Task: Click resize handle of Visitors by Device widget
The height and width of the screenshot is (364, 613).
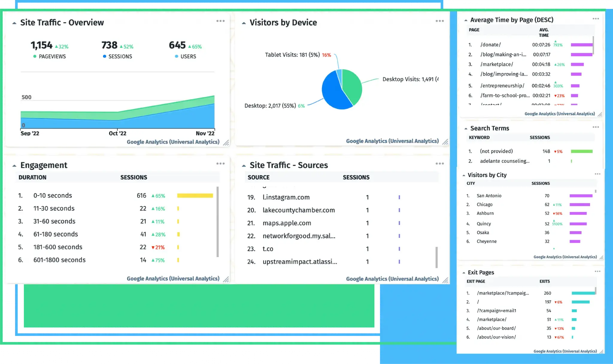Action: point(445,142)
